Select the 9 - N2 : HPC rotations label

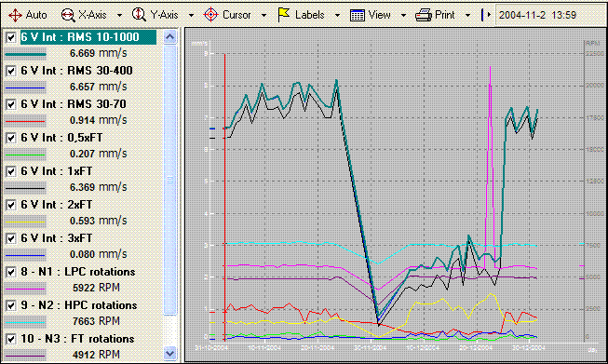79,305
